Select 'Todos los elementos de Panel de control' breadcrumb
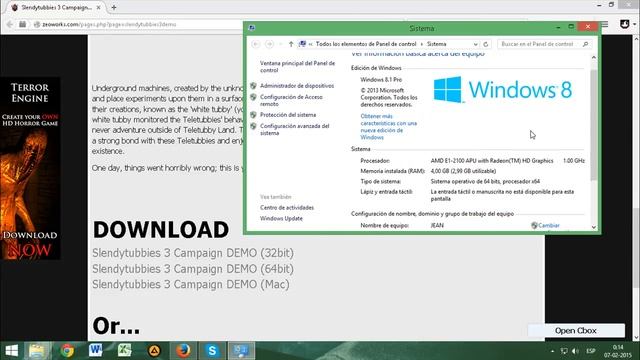 coord(366,44)
